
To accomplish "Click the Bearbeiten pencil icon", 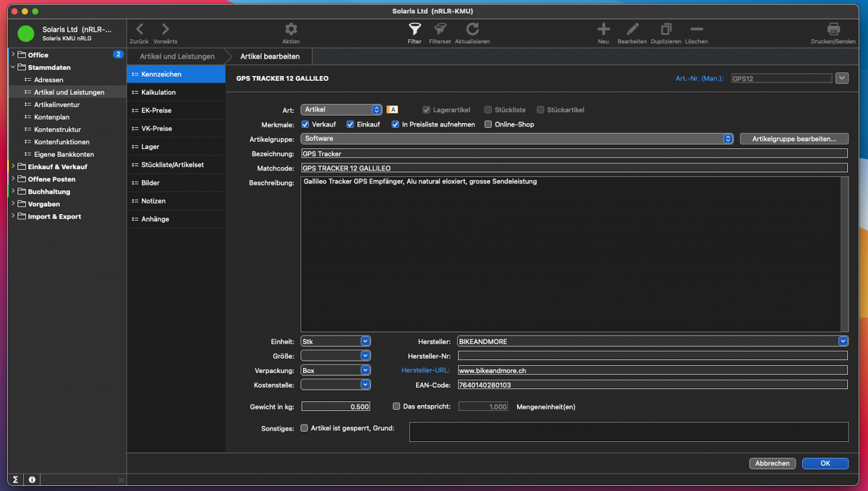I will (632, 30).
